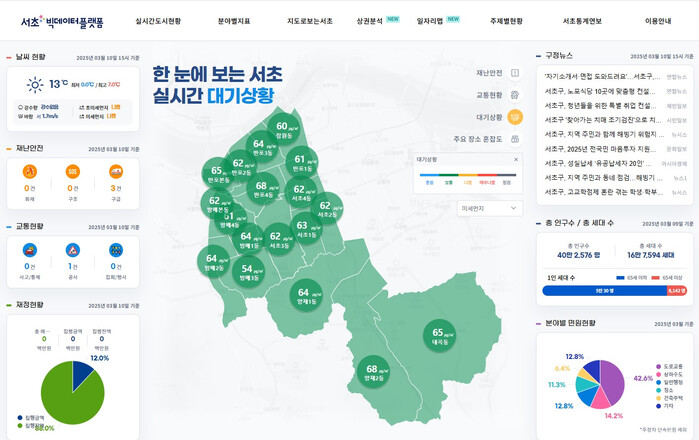The width and height of the screenshot is (699, 440).
Task: Click the 양재2동 value 68 marker
Action: click(372, 374)
